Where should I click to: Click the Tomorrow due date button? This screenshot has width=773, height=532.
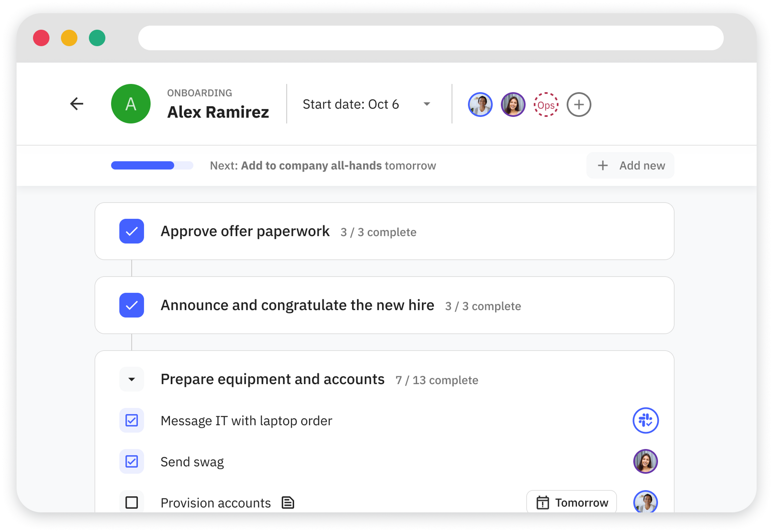click(x=571, y=503)
